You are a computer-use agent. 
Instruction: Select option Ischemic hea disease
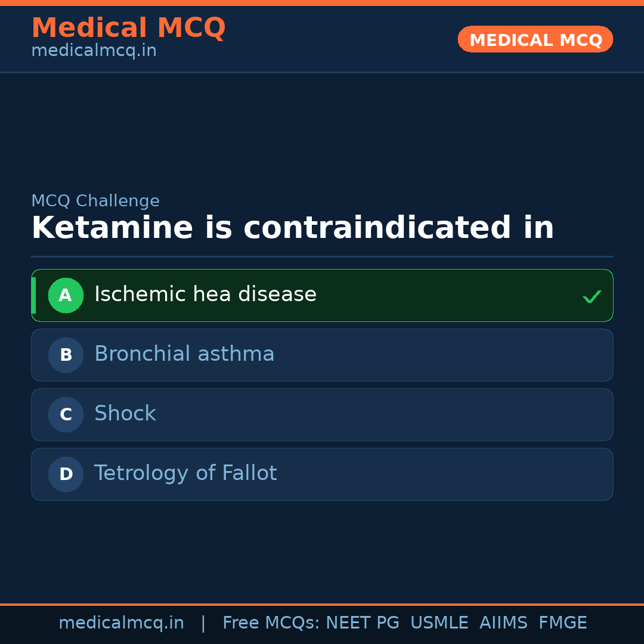pyautogui.click(x=322, y=295)
